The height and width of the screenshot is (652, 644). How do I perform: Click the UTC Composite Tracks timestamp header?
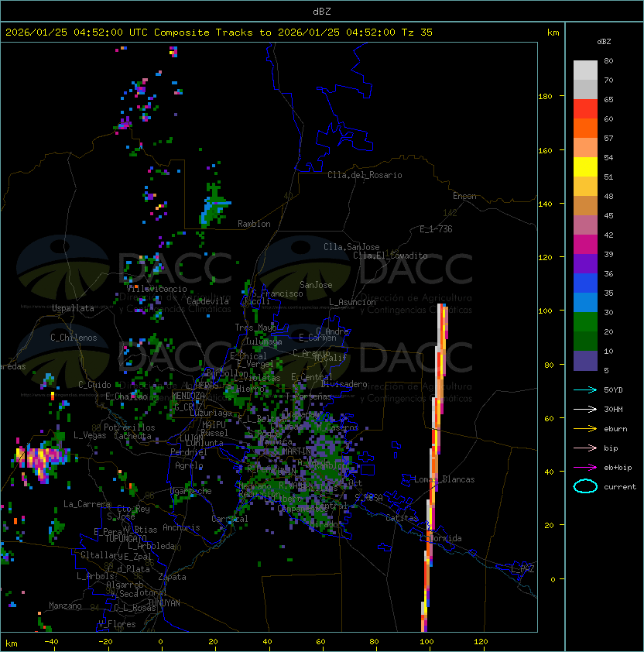[219, 33]
